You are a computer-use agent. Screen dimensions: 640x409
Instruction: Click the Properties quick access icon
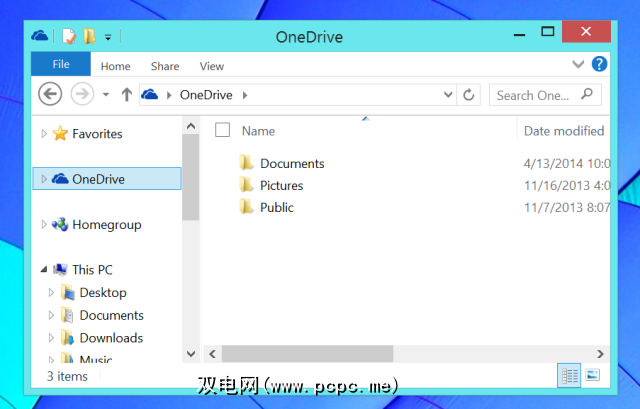tap(69, 36)
